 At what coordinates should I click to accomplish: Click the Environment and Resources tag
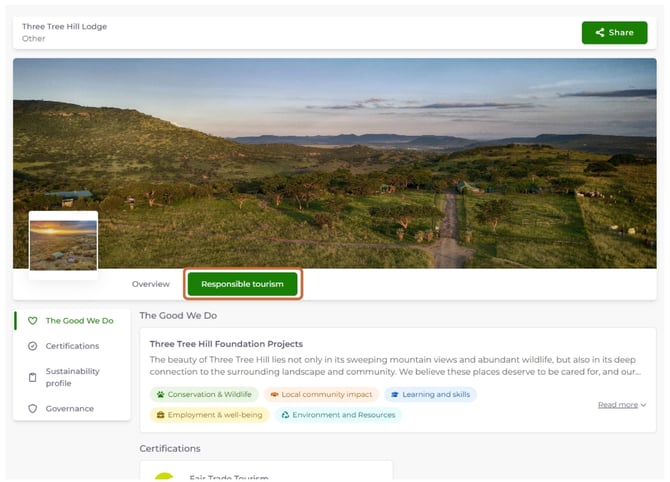coord(338,414)
